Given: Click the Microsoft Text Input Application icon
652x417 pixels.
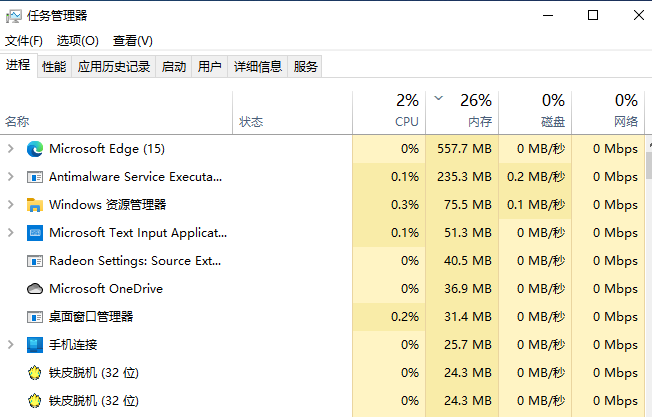Looking at the screenshot, I should click(35, 233).
